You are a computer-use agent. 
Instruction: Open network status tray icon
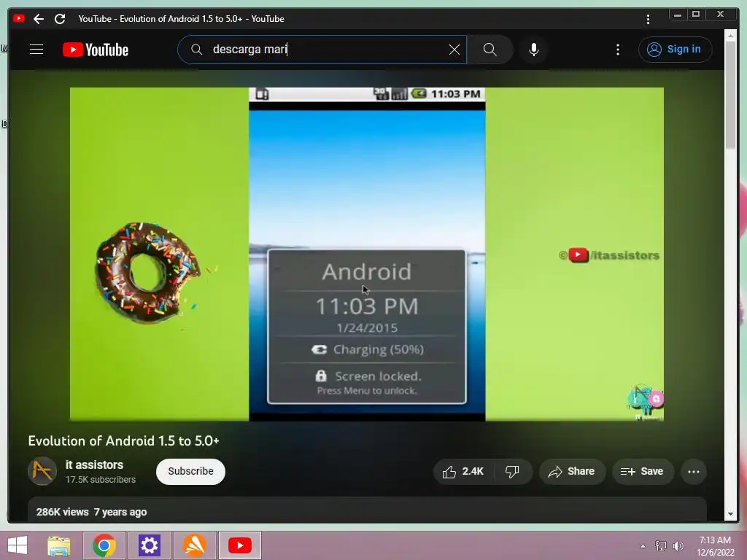coord(661,546)
